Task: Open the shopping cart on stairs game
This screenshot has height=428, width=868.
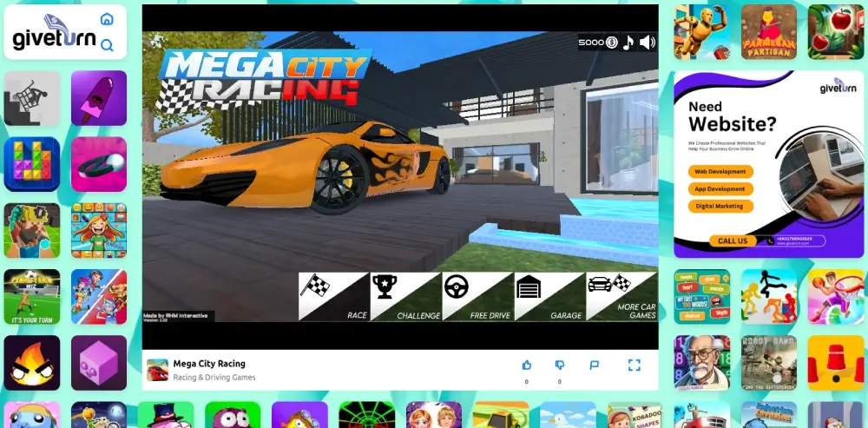Action: click(32, 98)
